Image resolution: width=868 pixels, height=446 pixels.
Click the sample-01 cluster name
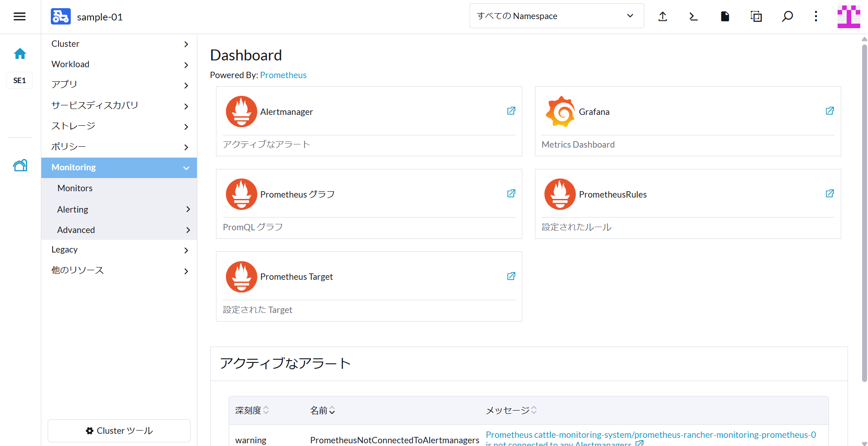100,17
